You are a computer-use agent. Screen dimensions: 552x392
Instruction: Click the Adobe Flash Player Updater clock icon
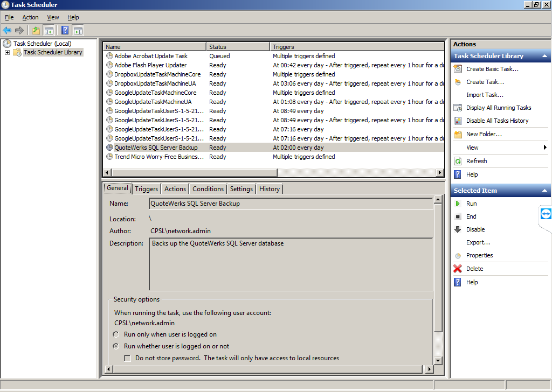(x=110, y=65)
